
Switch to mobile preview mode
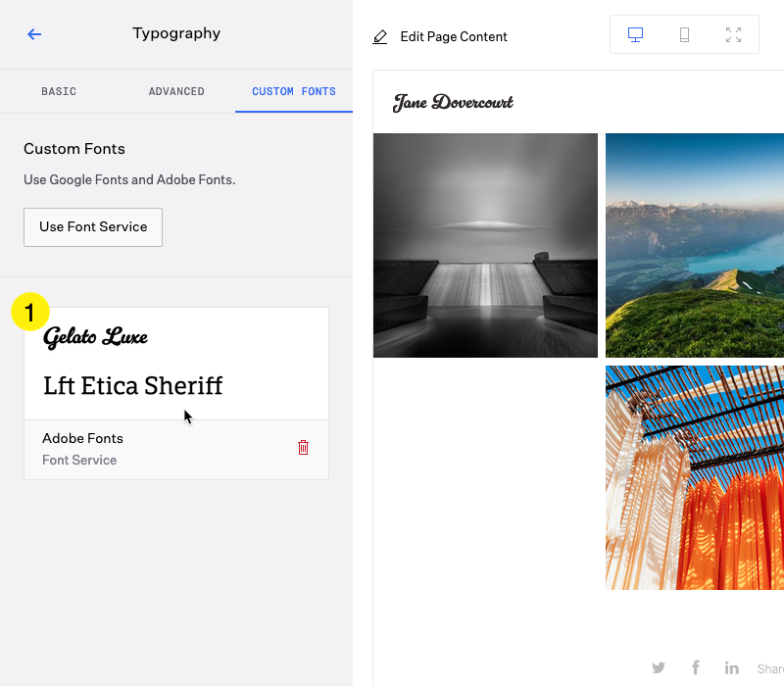(x=684, y=34)
